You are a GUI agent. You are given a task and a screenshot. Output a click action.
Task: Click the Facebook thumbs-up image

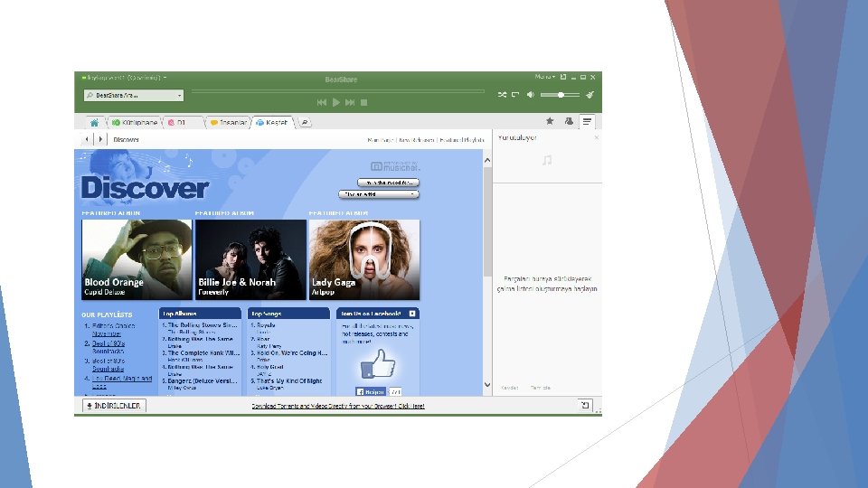[x=378, y=364]
